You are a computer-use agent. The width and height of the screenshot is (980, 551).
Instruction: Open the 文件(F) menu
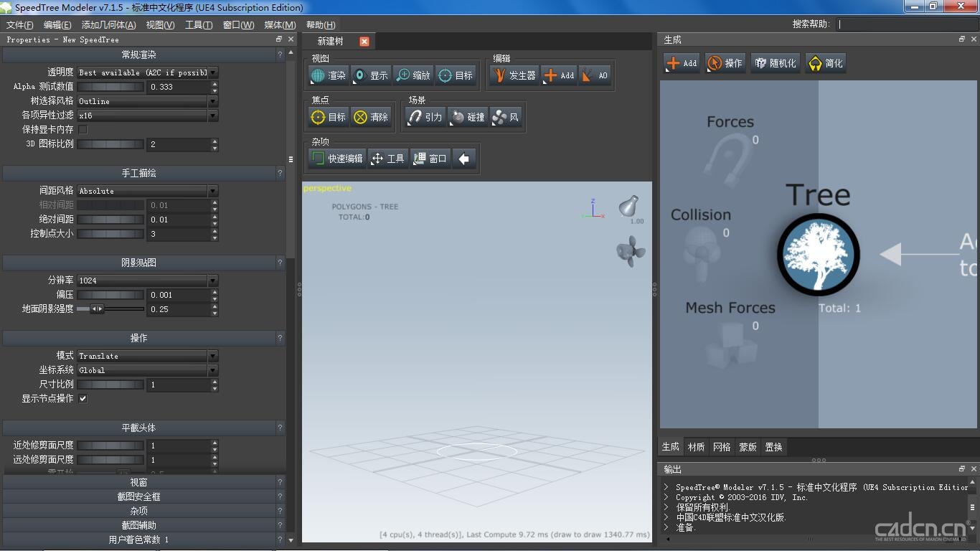pos(20,25)
